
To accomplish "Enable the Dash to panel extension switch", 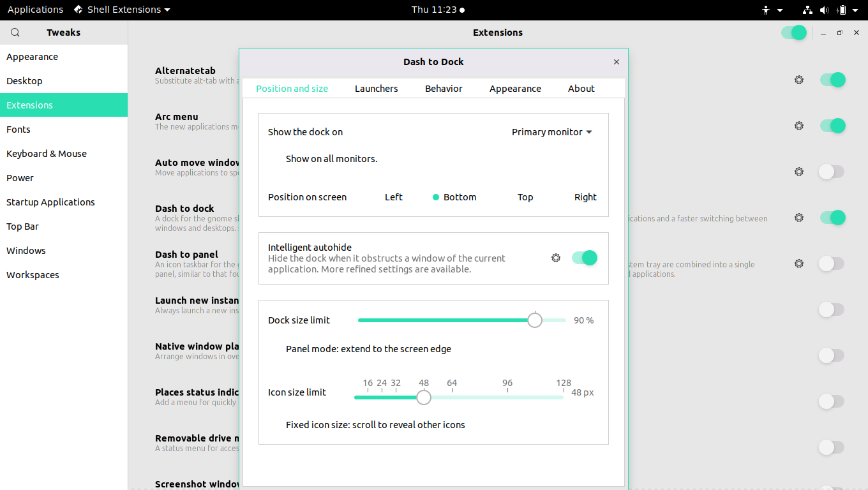I will click(832, 264).
